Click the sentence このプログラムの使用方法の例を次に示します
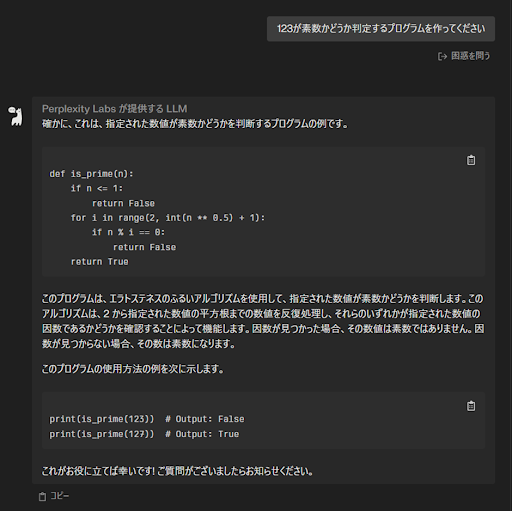Image resolution: width=512 pixels, height=511 pixels. click(133, 369)
